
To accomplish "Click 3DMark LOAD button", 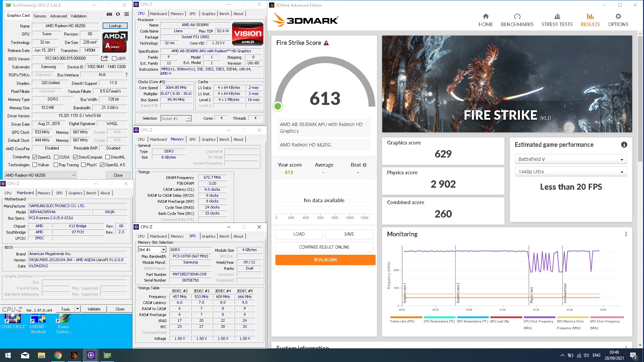I will [x=299, y=234].
